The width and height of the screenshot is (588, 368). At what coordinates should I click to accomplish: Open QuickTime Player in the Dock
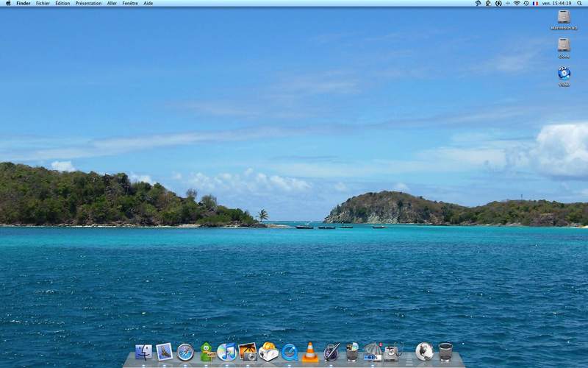pyautogui.click(x=290, y=353)
